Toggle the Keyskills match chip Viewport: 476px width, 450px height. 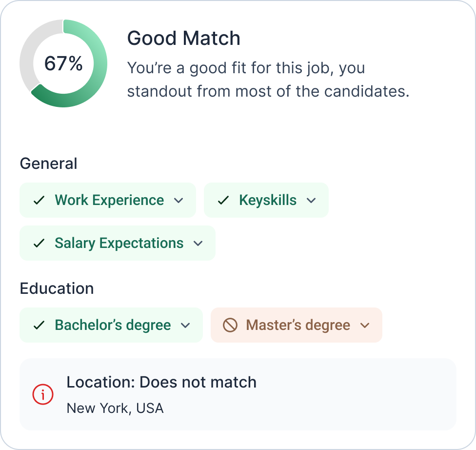pos(266,200)
